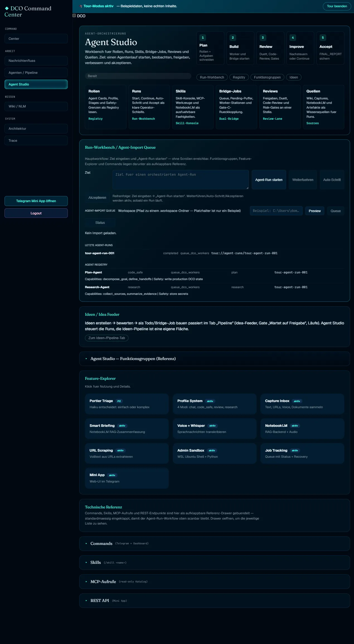Go to Agenten / Pipeline
This screenshot has height=644, width=354.
[x=36, y=73]
